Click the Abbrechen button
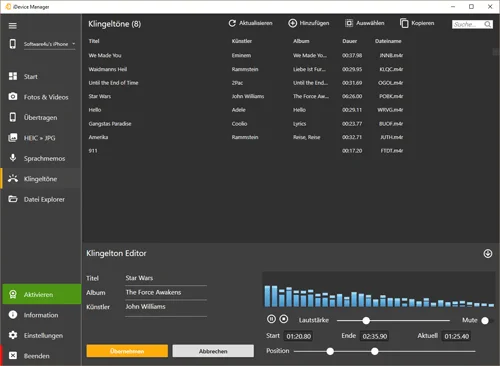This screenshot has height=366, width=500. (x=213, y=351)
